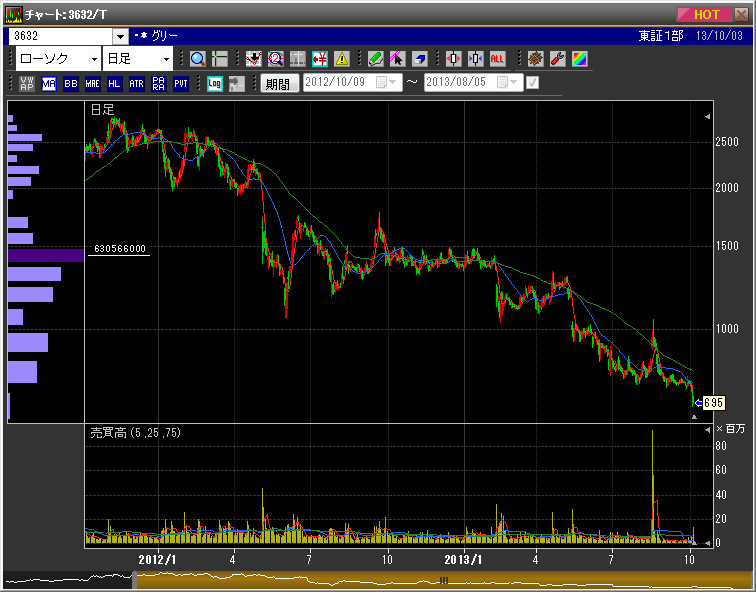
Task: Open the 日足 timeframe dropdown
Action: point(138,59)
